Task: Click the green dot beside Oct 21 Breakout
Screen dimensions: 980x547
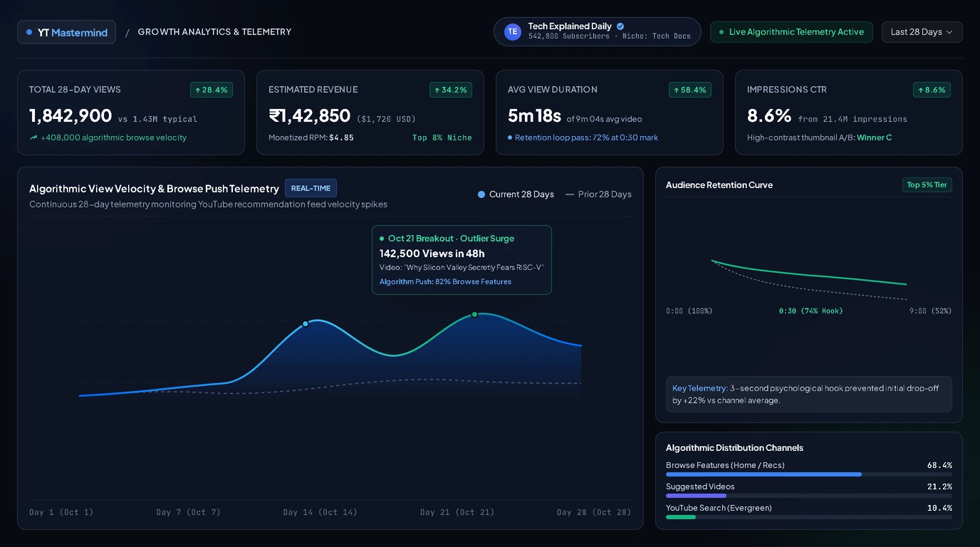Action: click(x=382, y=239)
